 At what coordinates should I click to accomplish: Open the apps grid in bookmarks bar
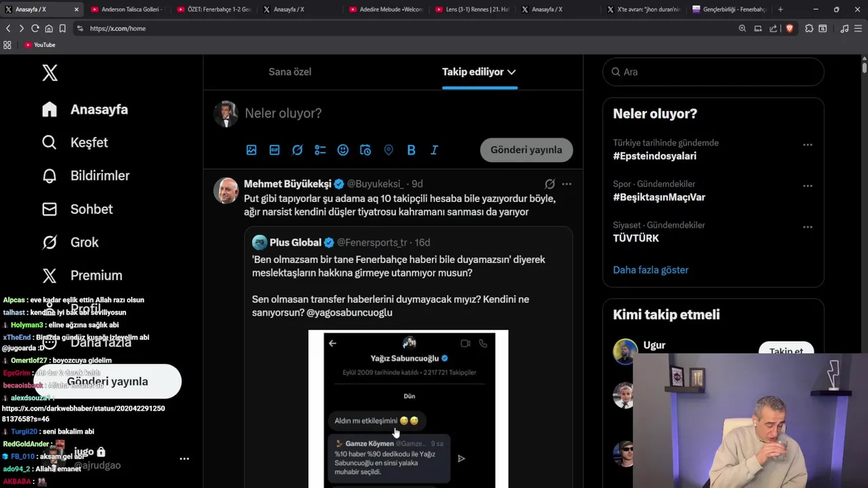[x=7, y=45]
